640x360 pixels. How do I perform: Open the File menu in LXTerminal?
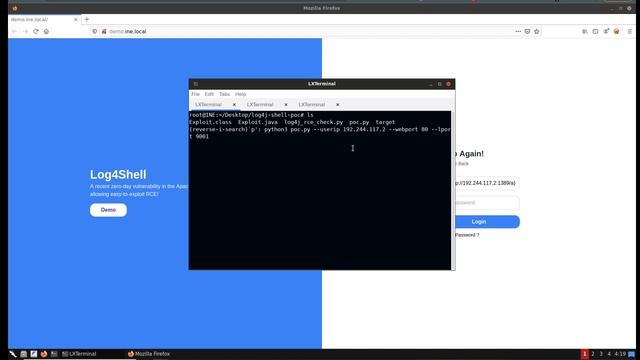click(196, 94)
